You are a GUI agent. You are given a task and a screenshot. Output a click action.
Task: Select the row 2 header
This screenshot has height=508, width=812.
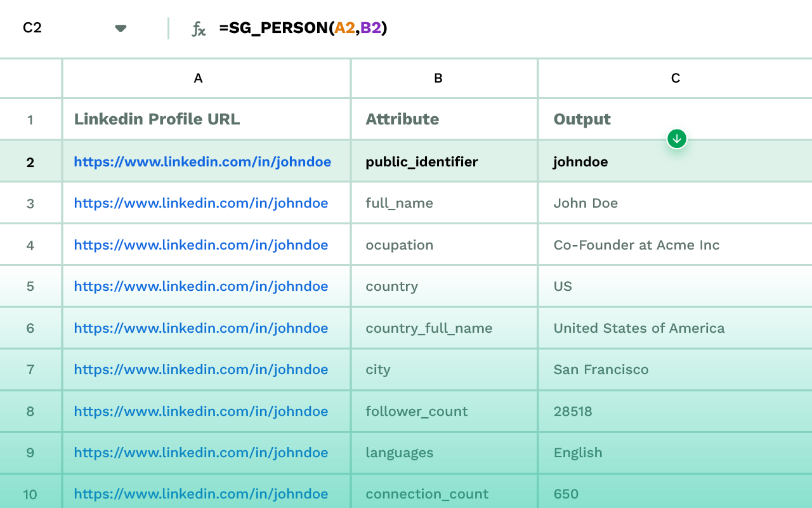[x=30, y=161]
